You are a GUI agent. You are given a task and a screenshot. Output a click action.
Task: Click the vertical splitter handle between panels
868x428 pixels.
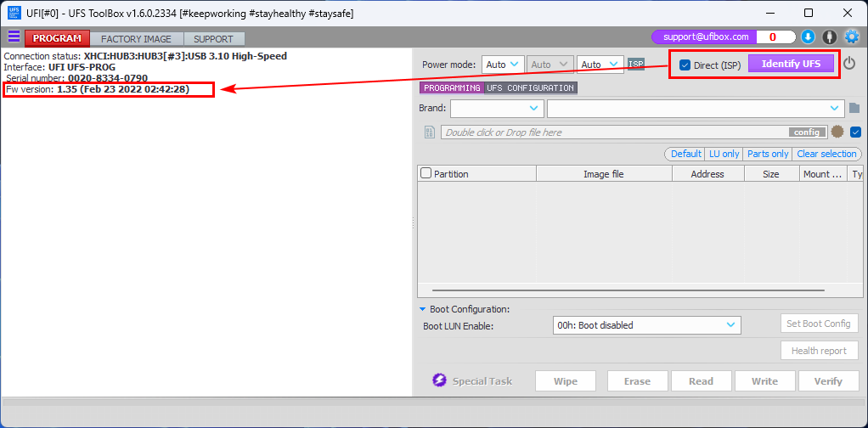tap(414, 222)
